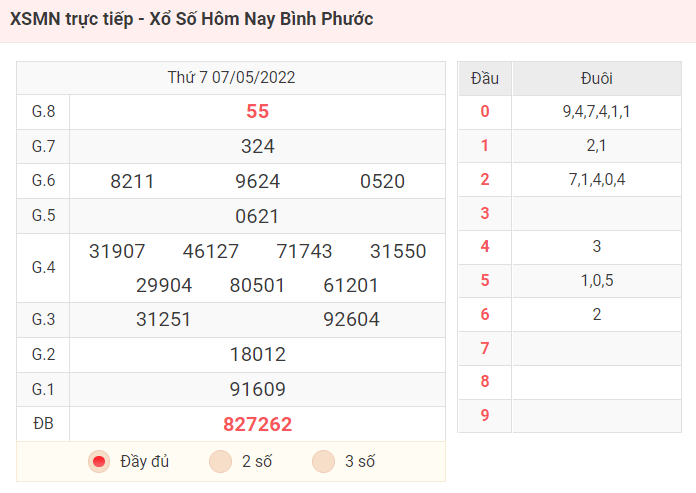This screenshot has height=493, width=696.
Task: Click the G.2 result 18012
Action: pyautogui.click(x=257, y=355)
